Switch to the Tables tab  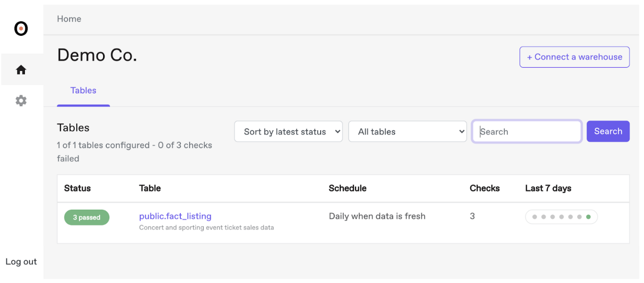83,91
